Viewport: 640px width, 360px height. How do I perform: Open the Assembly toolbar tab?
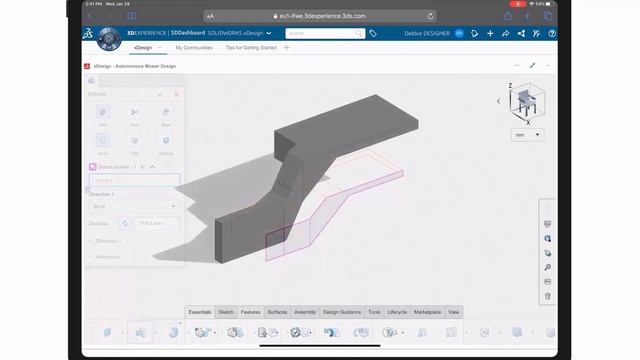[305, 312]
